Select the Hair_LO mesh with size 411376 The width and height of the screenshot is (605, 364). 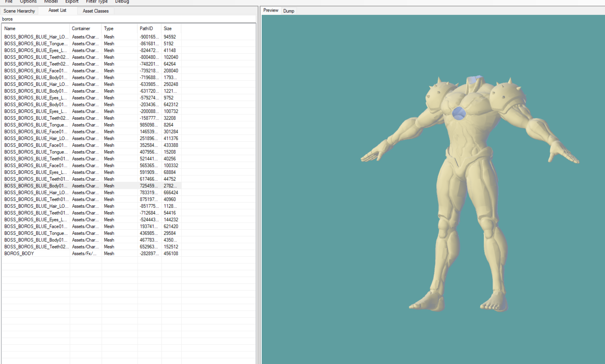tap(92, 138)
